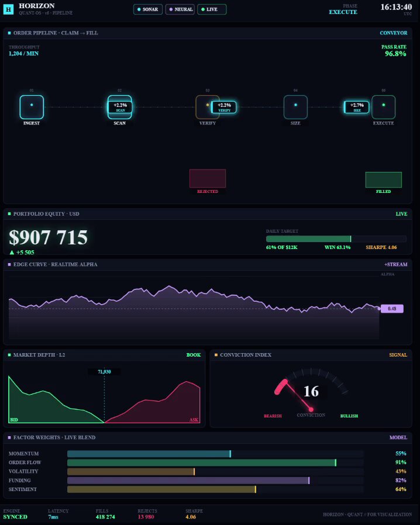Image resolution: width=420 pixels, height=525 pixels.
Task: Click the BEARISH gauge label
Action: pyautogui.click(x=273, y=416)
